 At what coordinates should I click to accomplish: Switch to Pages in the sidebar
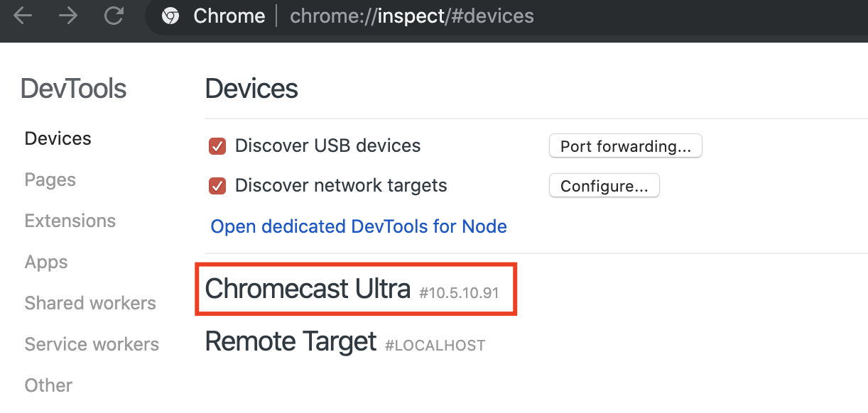coord(50,180)
